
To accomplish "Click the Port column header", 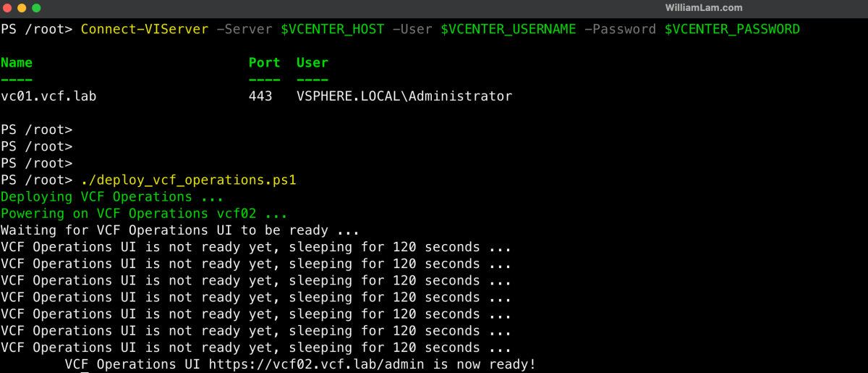I will (x=265, y=63).
